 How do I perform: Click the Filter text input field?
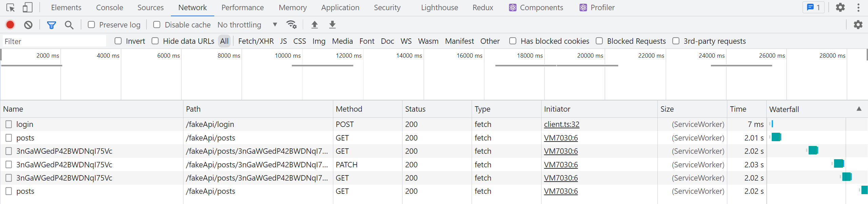(x=54, y=41)
